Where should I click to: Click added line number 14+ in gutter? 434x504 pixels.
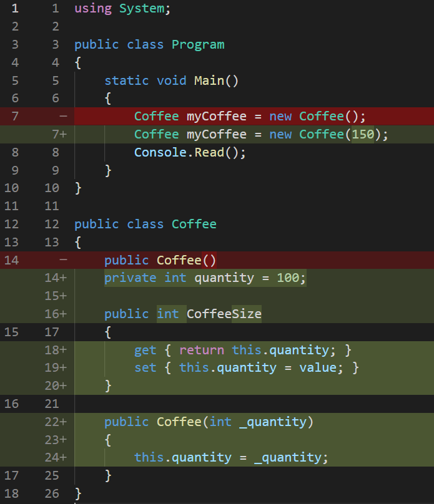click(x=56, y=278)
